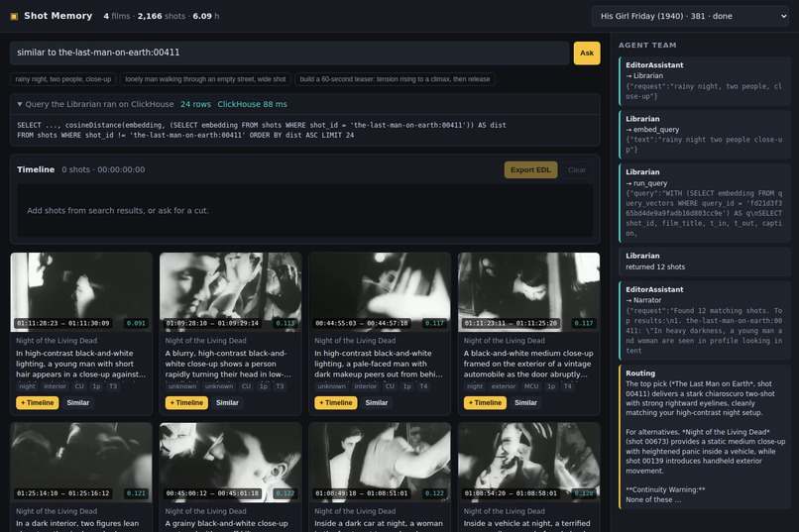The image size is (799, 532).
Task: Open thumbnail of shot 01:08:49:18
Action: pyautogui.click(x=380, y=463)
